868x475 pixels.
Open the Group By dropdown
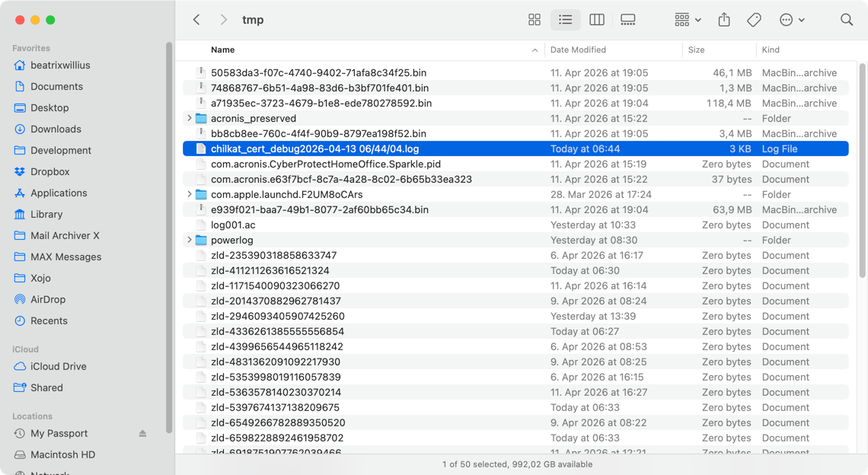[687, 20]
